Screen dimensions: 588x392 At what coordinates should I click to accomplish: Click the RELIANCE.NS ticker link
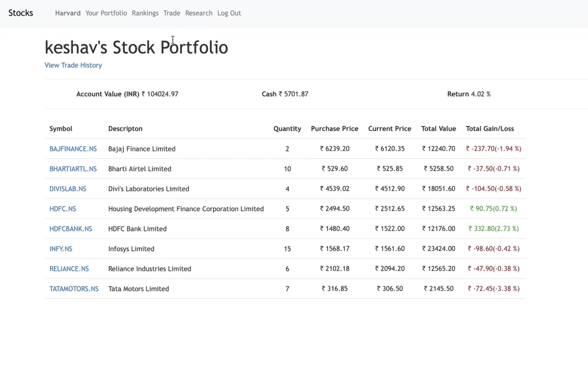[69, 269]
